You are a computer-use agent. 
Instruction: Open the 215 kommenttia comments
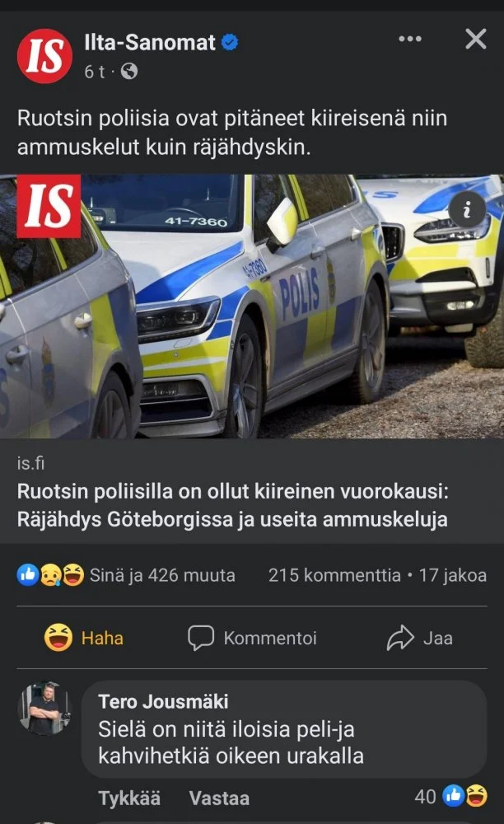[x=334, y=575]
